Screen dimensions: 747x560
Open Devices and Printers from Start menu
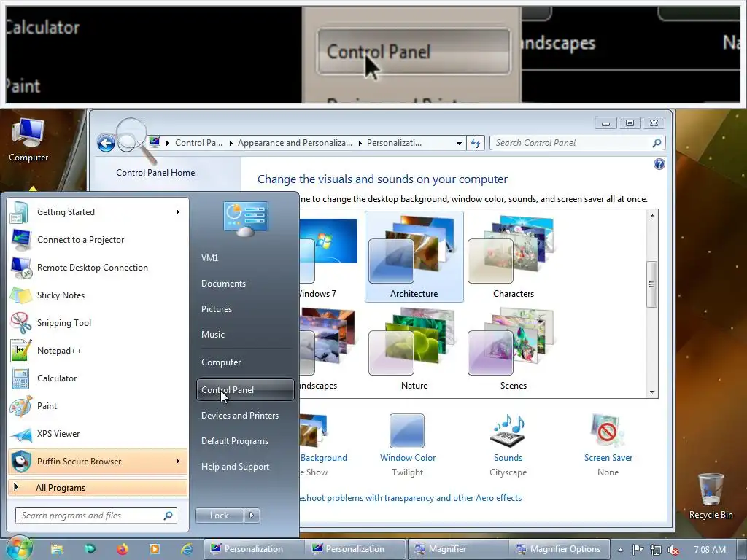pyautogui.click(x=239, y=415)
